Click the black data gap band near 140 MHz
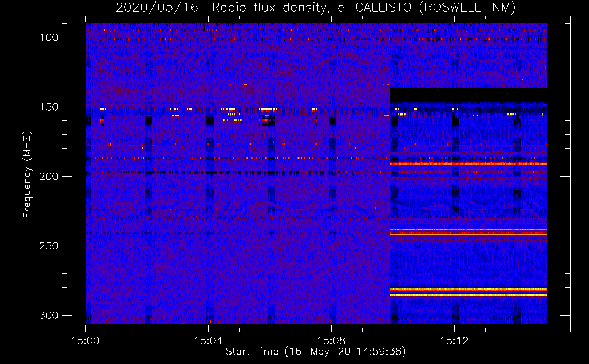589x364 pixels. 468,95
